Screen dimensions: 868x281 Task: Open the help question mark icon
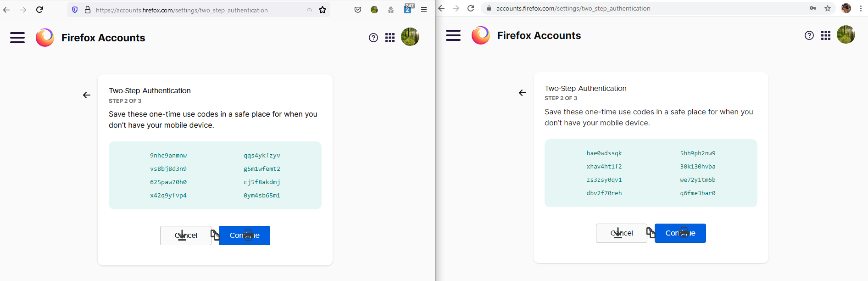[x=373, y=37]
